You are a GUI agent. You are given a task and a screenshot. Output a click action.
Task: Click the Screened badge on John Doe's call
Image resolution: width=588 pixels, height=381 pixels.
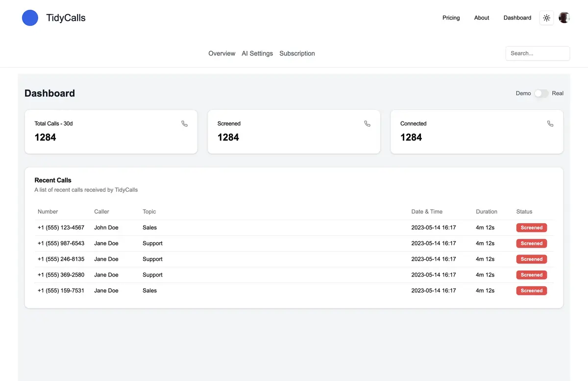(531, 228)
